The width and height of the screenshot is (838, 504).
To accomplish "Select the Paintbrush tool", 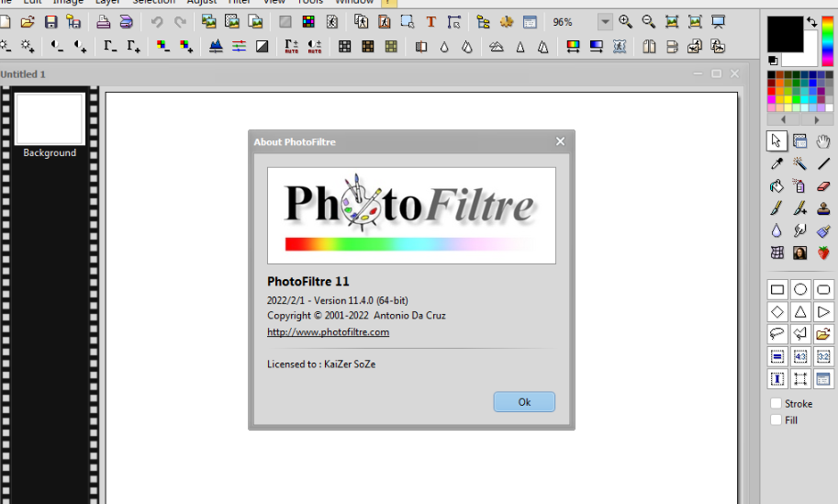I will (777, 208).
